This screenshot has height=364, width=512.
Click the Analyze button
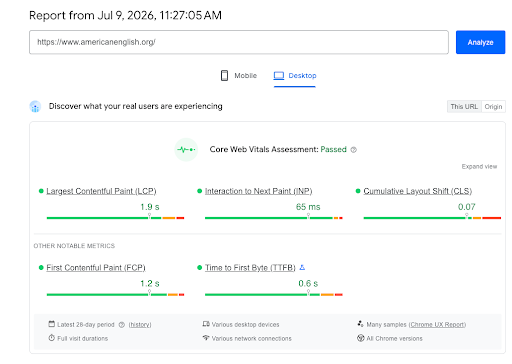(480, 42)
